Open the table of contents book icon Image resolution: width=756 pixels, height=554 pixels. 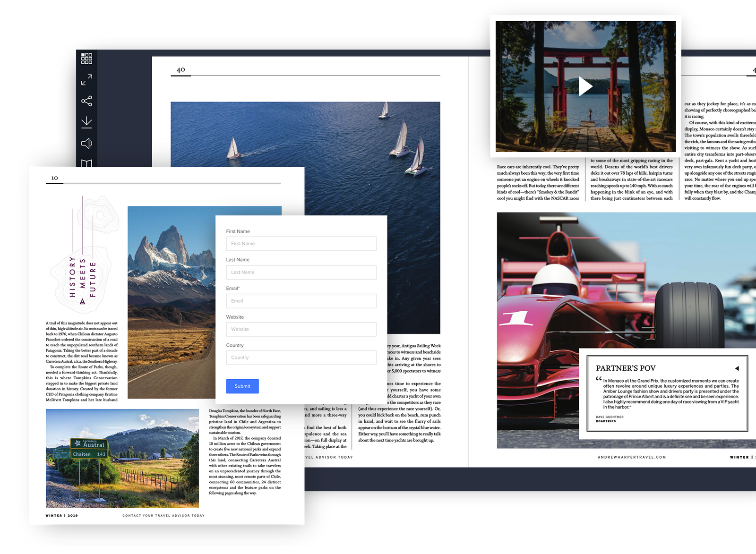(86, 164)
